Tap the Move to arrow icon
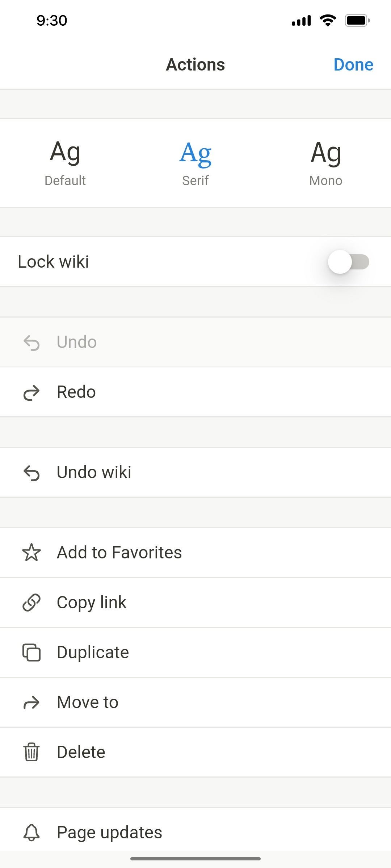The width and height of the screenshot is (391, 868). 32,702
